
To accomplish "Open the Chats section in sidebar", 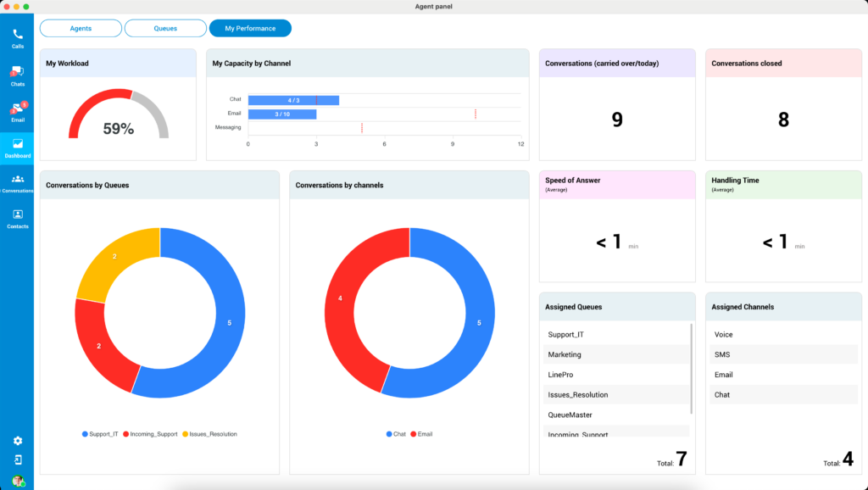I will [x=18, y=75].
